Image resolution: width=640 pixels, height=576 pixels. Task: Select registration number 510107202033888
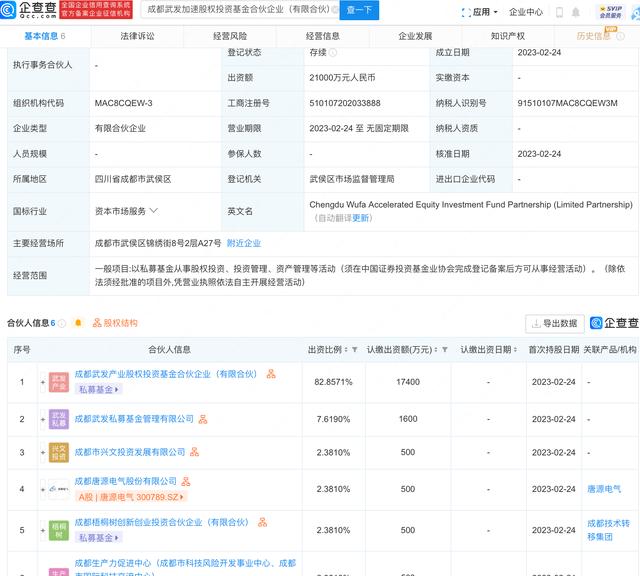(345, 103)
